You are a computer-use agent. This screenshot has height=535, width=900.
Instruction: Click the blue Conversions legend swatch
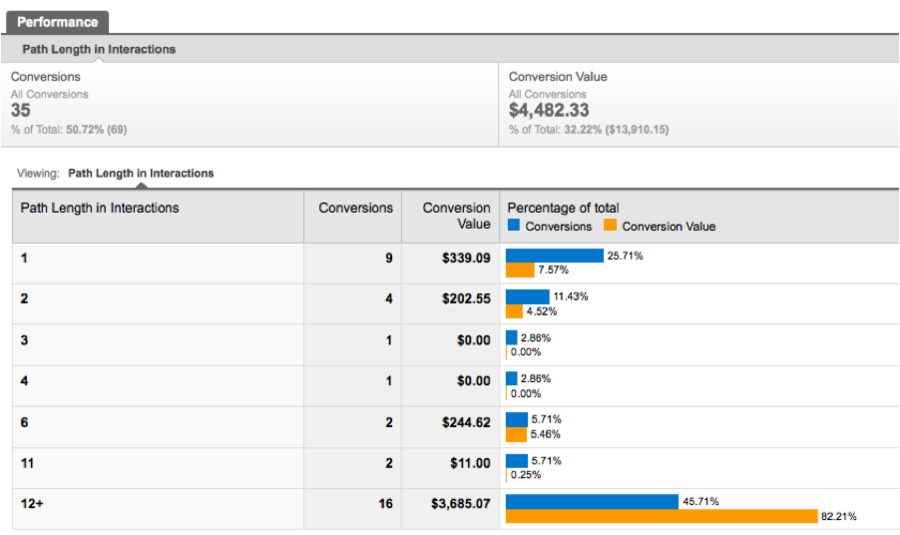514,226
